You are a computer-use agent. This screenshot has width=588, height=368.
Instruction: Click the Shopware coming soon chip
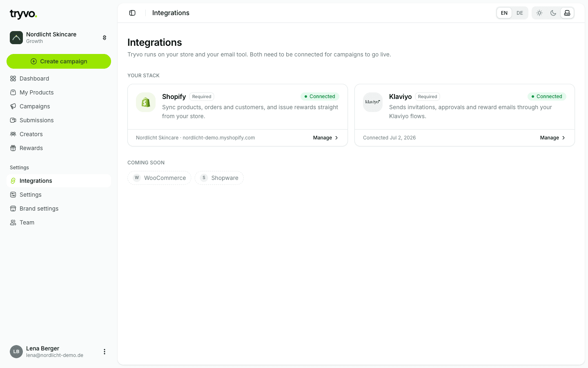pyautogui.click(x=219, y=178)
